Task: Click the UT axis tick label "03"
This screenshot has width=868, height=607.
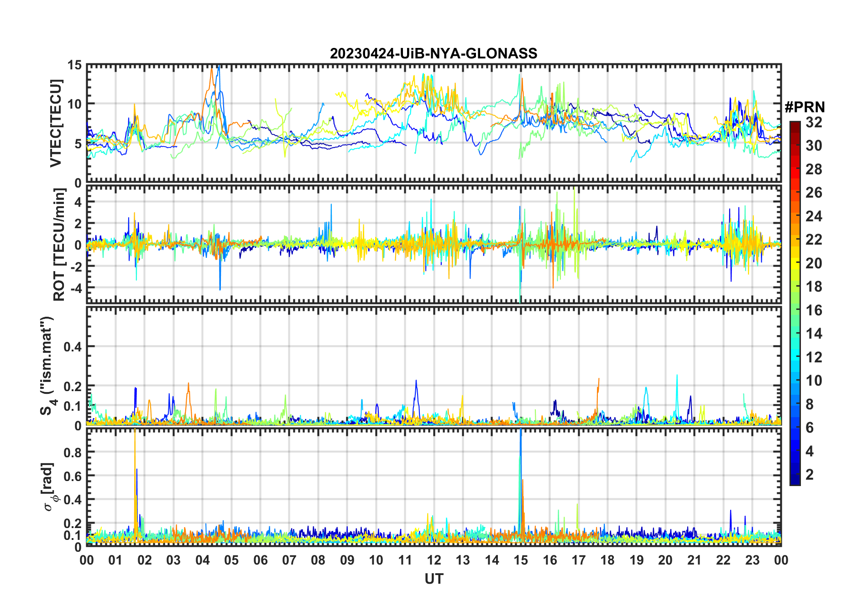Action: coord(173,560)
